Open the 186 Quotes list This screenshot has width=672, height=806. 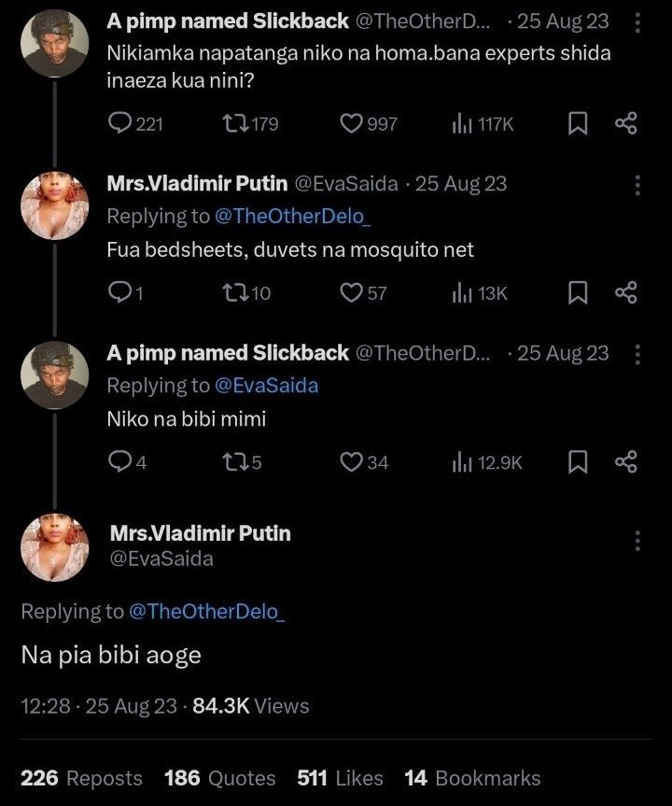pos(220,778)
